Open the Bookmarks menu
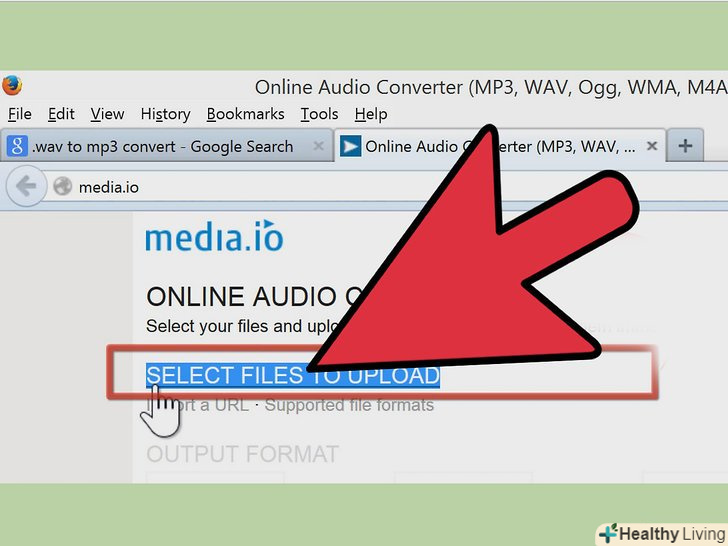This screenshot has width=728, height=546. pos(246,114)
